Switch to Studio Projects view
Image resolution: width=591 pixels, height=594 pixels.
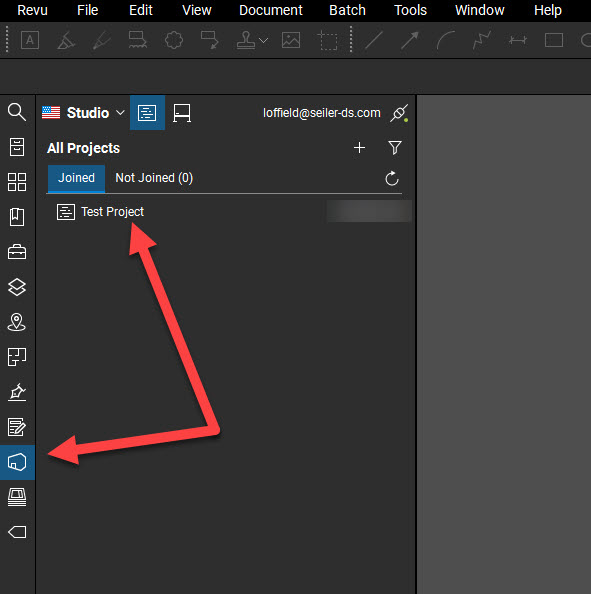(x=147, y=113)
